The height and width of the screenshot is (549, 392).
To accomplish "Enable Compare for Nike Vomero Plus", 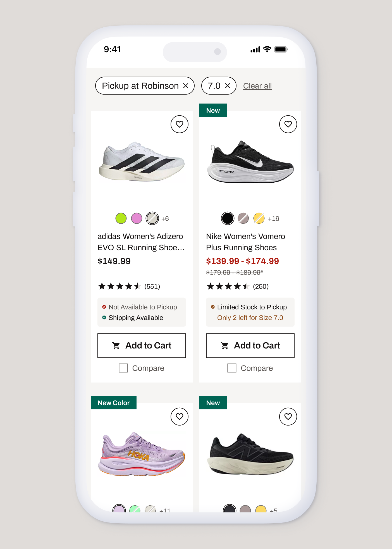I will [232, 368].
